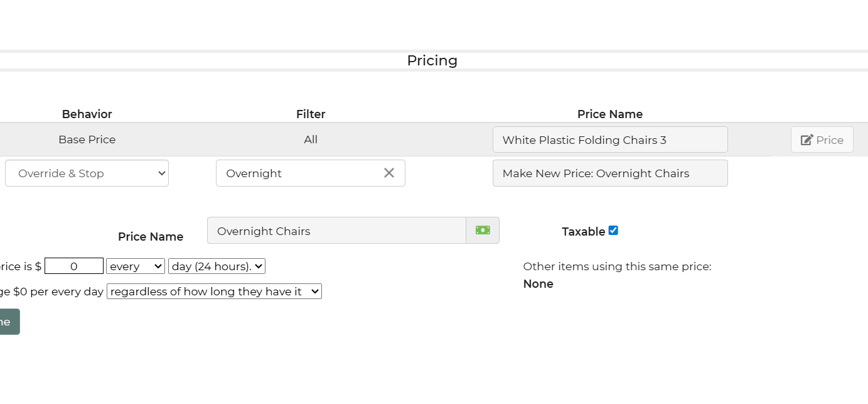Click the White Plastic Folding Chairs 3 field
The height and width of the screenshot is (404, 868).
coord(609,140)
